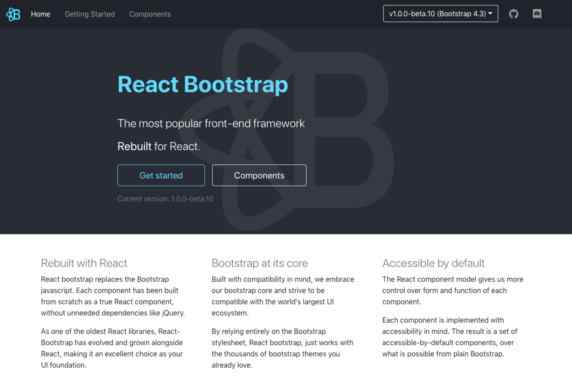Click the paragraph starting 'Built with compatibility'
This screenshot has width=572, height=392.
284,296
